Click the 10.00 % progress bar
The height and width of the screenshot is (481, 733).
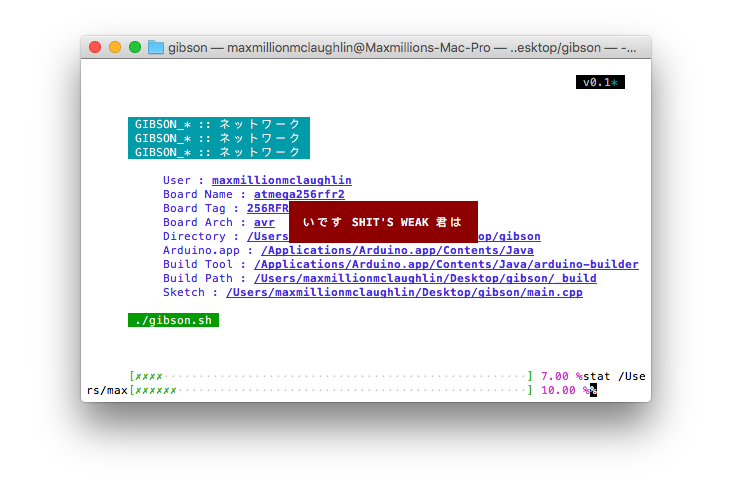[331, 390]
